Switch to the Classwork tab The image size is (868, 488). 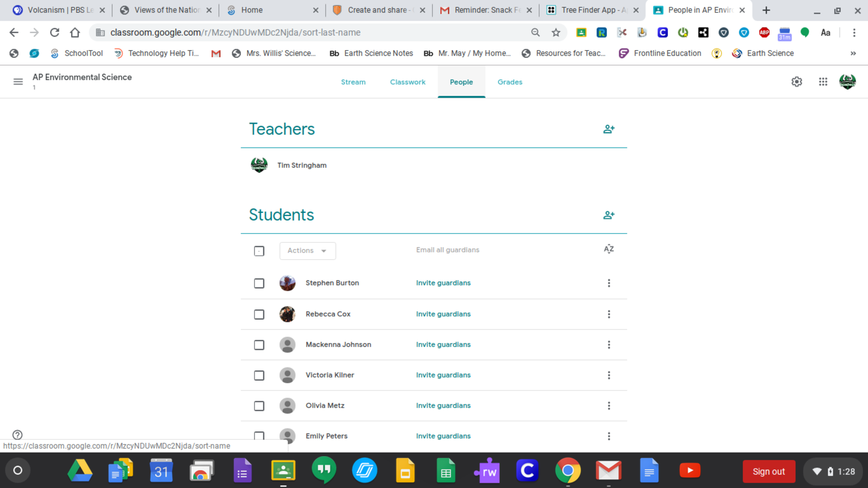[x=407, y=82]
